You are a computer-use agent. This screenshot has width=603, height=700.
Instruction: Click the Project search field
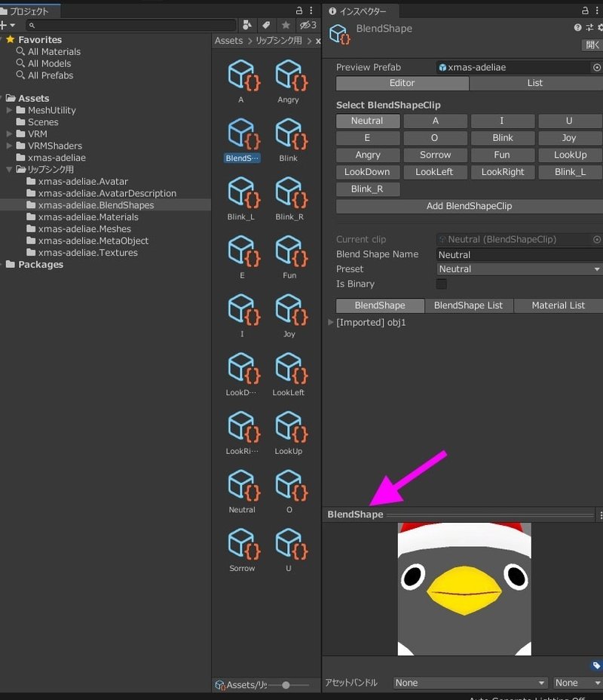point(131,25)
